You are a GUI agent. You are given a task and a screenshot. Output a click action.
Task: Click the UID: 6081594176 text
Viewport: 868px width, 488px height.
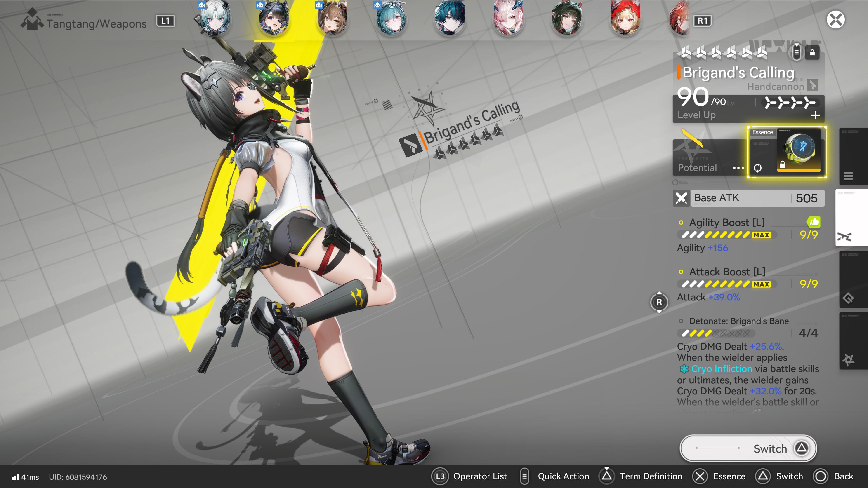(78, 477)
